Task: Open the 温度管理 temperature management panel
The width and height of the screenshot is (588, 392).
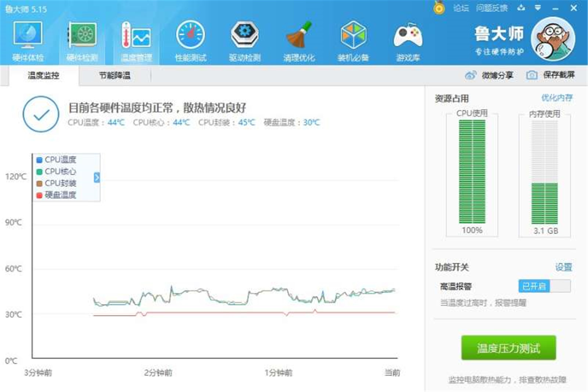Action: (136, 40)
